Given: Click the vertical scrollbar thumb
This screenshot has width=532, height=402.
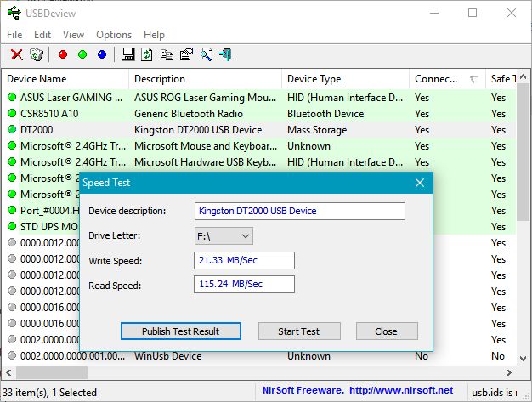Looking at the screenshot, I should [x=523, y=153].
